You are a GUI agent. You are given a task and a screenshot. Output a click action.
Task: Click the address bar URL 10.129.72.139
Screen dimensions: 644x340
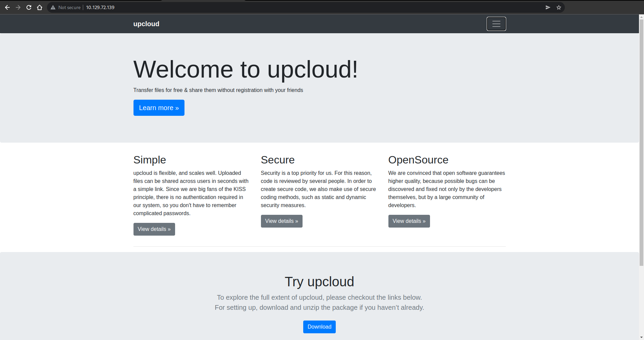(100, 7)
